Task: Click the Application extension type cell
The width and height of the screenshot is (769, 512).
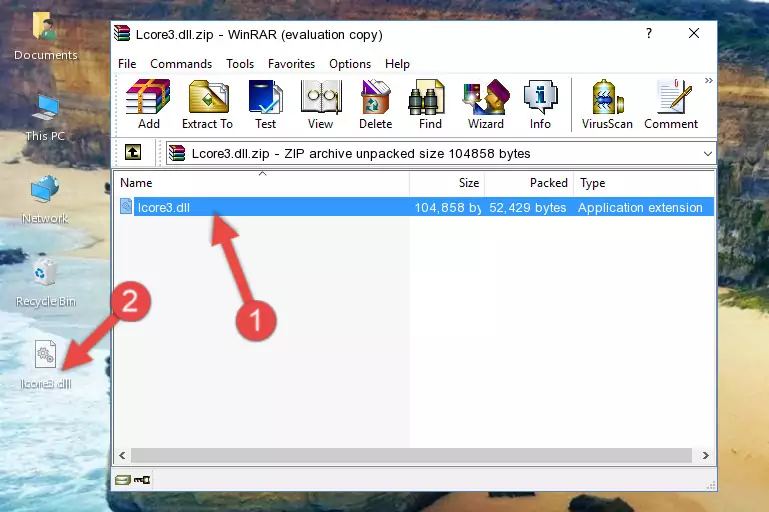Action: click(x=640, y=207)
